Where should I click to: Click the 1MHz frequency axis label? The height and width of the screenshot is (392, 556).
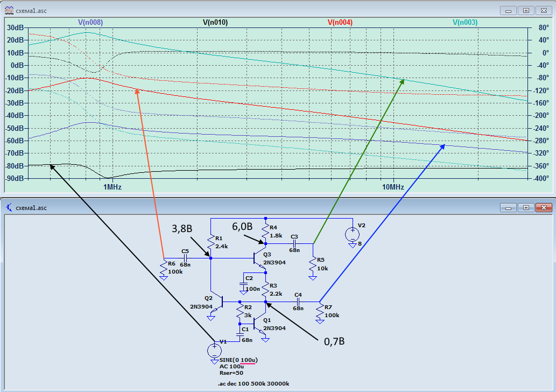(112, 187)
